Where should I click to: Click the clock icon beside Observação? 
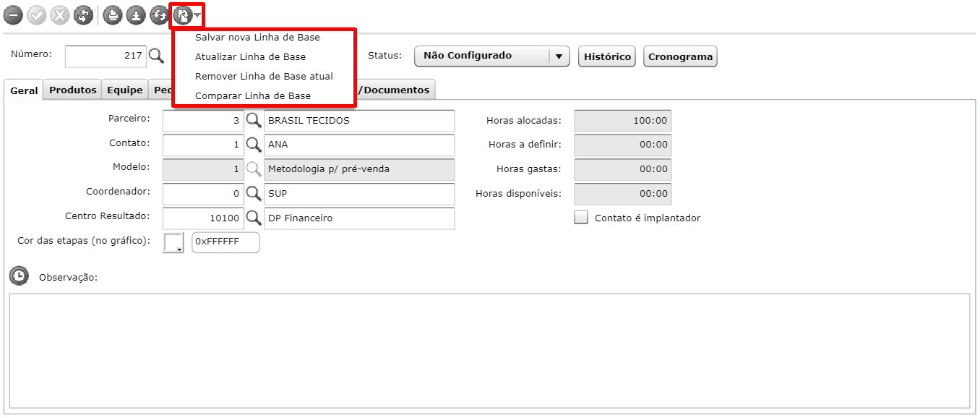point(19,276)
